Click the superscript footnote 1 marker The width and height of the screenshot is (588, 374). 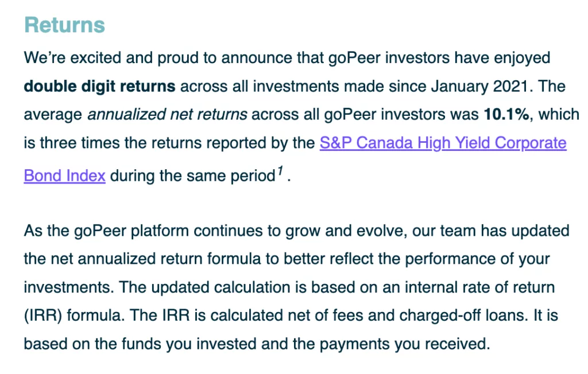tap(280, 172)
